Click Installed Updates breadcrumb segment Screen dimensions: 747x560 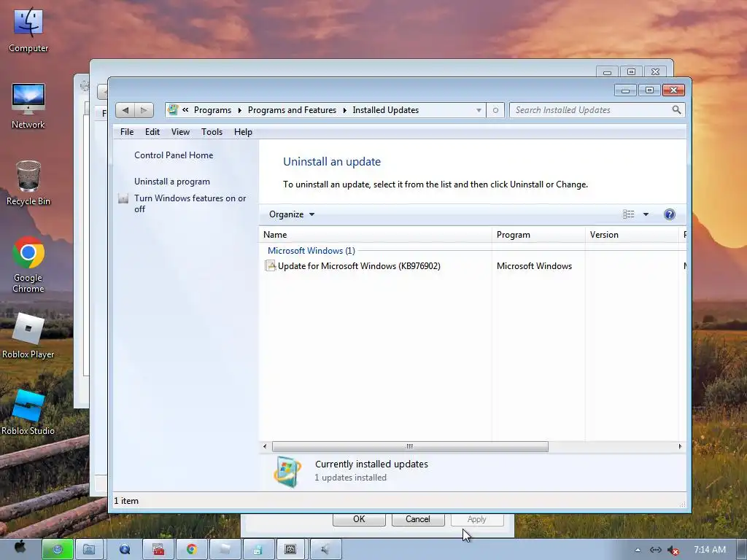pos(385,110)
